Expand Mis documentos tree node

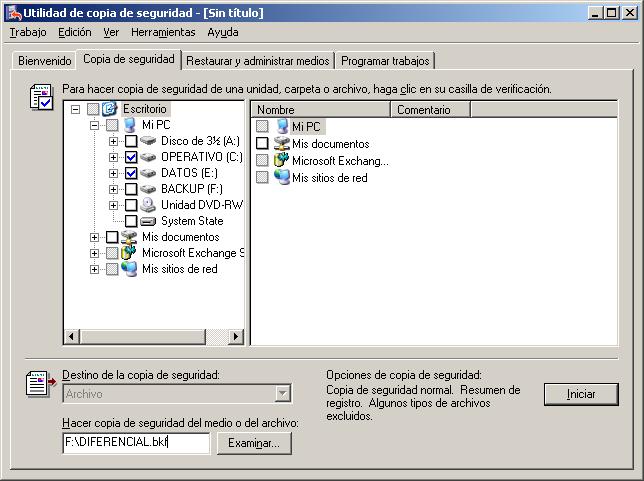pyautogui.click(x=95, y=237)
